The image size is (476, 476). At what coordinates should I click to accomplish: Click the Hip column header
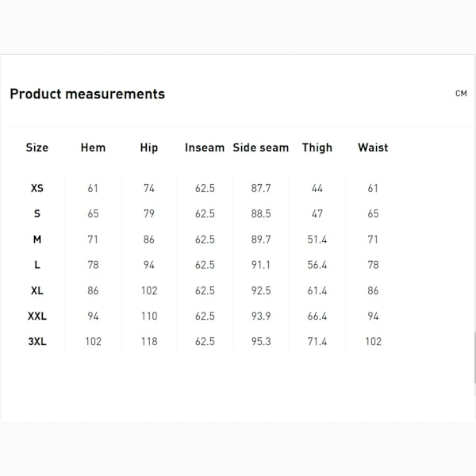149,148
